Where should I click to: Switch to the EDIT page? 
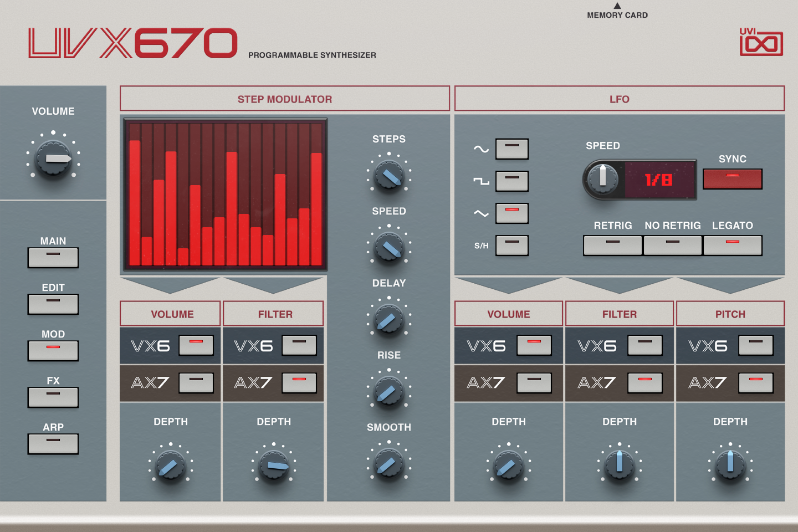(x=53, y=304)
